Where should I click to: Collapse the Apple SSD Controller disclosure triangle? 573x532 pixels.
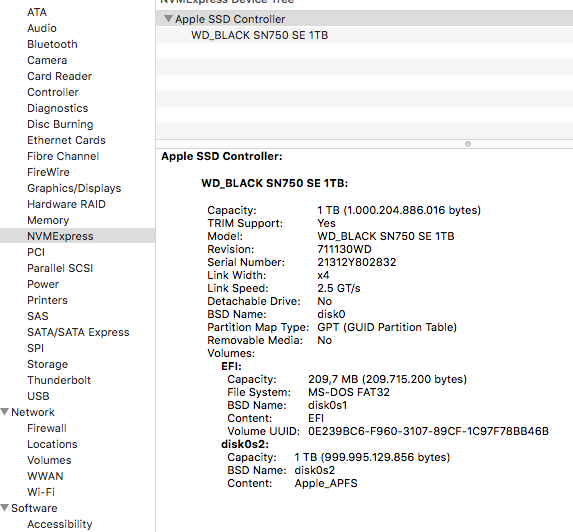[x=168, y=19]
